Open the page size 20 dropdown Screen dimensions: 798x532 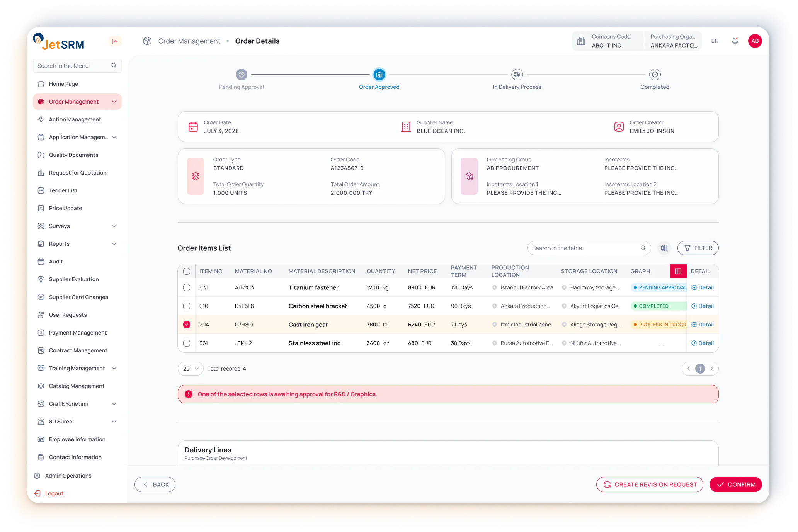[x=191, y=369]
